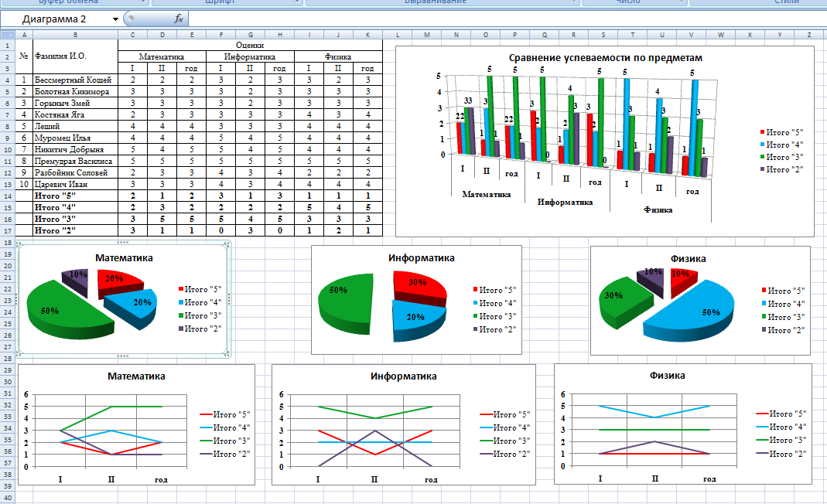Click Физика line chart title
Image resolution: width=827 pixels, height=504 pixels.
[x=667, y=376]
